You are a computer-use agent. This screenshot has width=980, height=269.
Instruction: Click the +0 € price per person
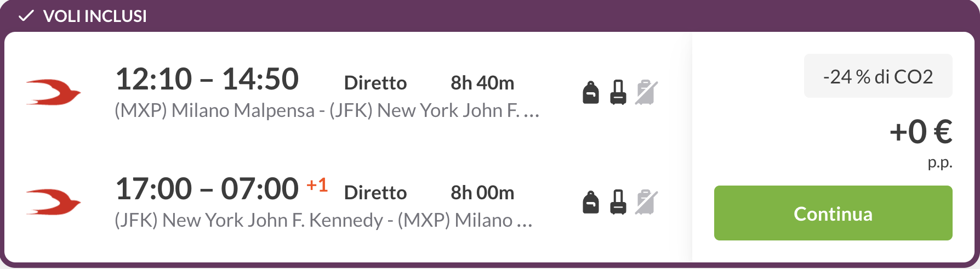921,132
